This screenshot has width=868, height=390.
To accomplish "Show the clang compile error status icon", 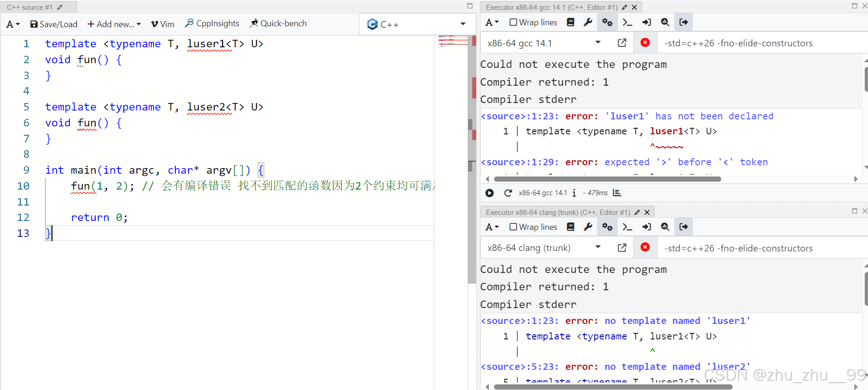I will tap(645, 247).
